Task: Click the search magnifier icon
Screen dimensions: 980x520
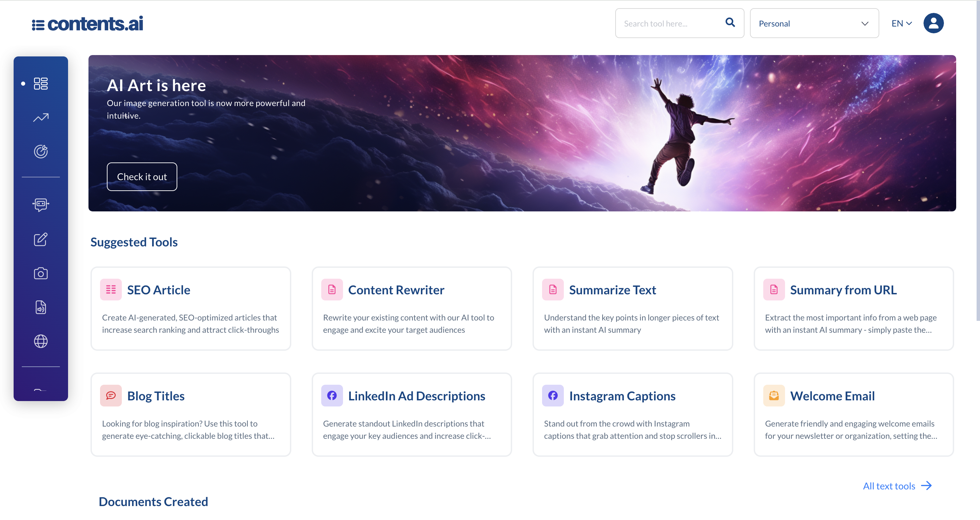Action: [730, 23]
